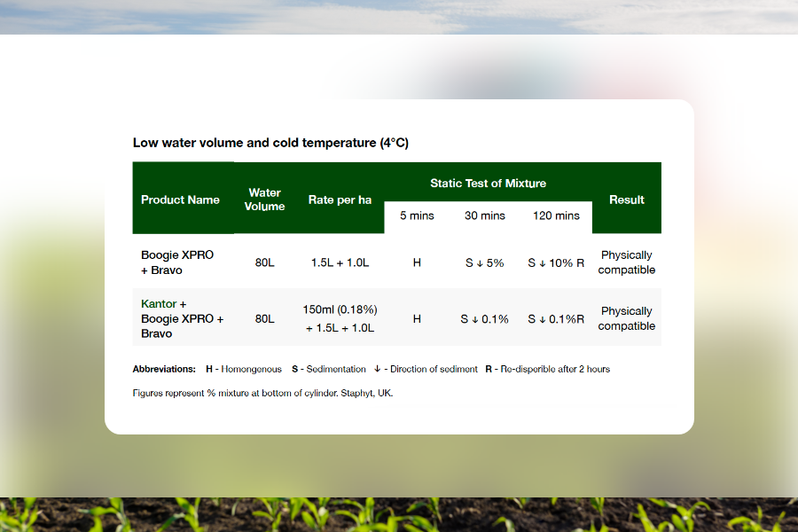This screenshot has height=532, width=798.
Task: Select the 120 mins sub-header
Action: point(556,215)
